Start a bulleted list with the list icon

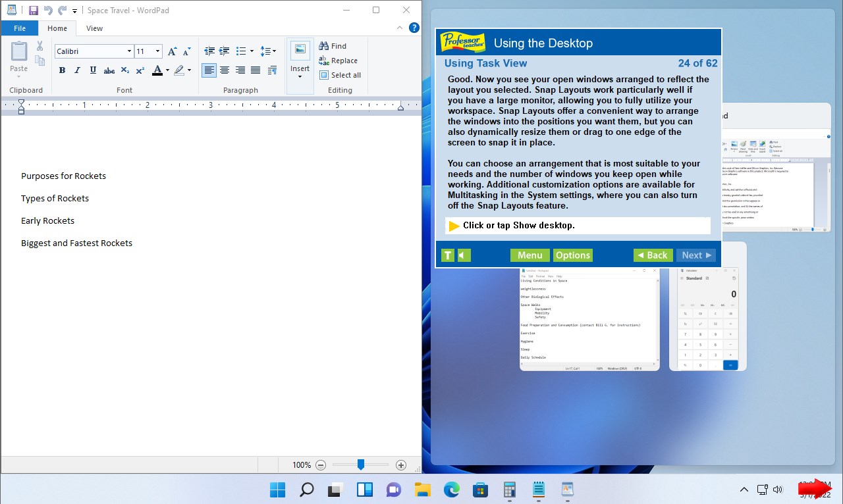(x=240, y=51)
